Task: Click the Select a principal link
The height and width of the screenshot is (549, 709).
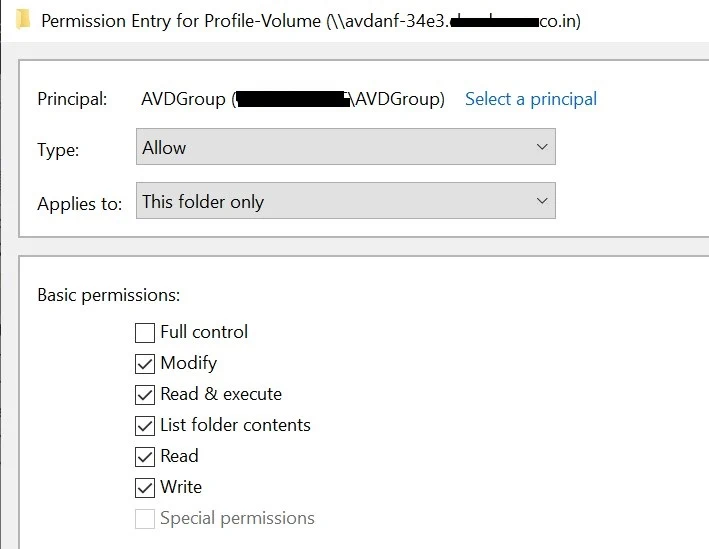Action: pos(531,99)
